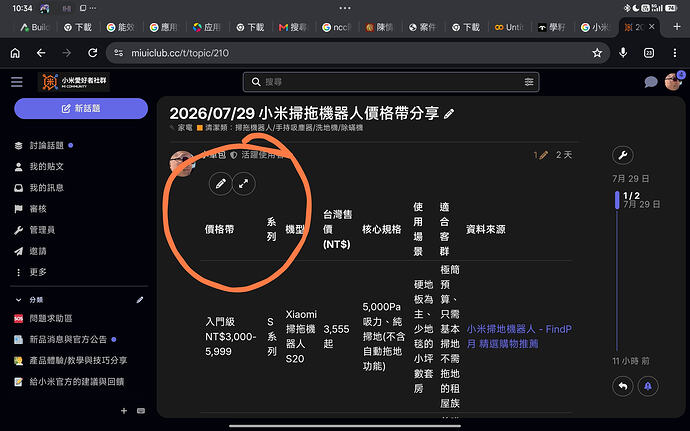Image resolution: width=690 pixels, height=431 pixels.
Task: Toggle the forum sidebar hamburger menu
Action: (17, 82)
